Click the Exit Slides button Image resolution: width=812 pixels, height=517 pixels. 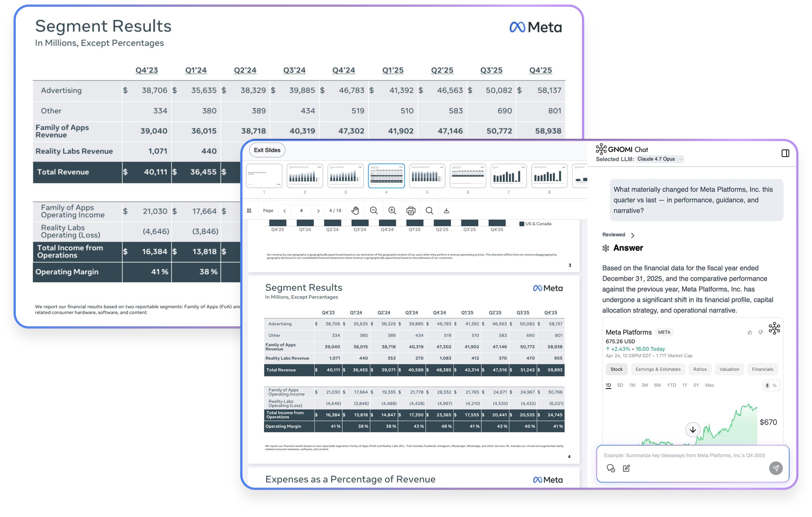pyautogui.click(x=267, y=150)
